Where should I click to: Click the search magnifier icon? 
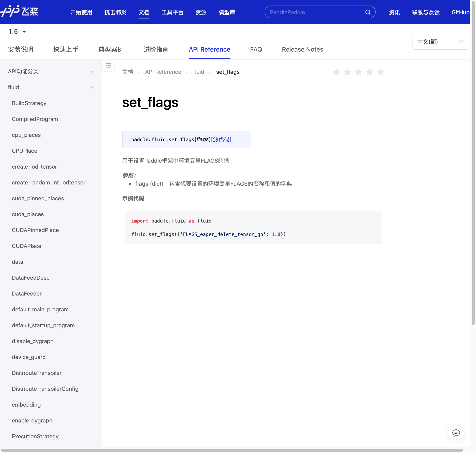(368, 12)
